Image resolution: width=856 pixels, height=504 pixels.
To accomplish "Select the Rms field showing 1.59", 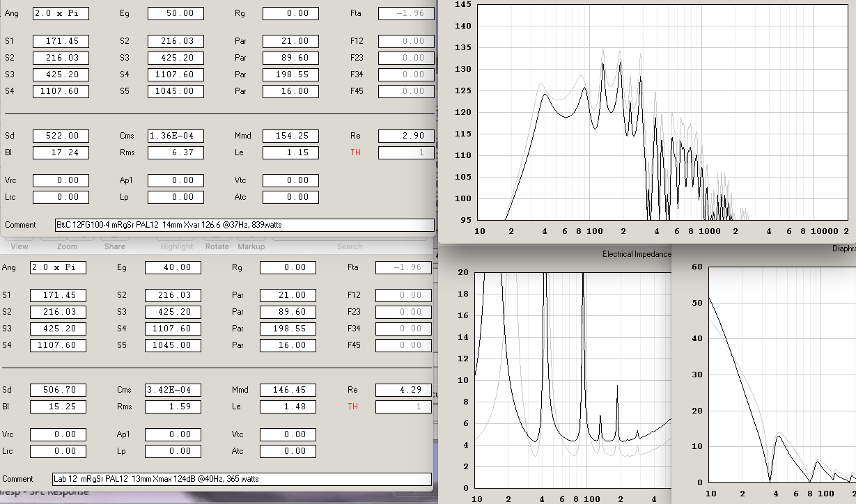I will (173, 407).
